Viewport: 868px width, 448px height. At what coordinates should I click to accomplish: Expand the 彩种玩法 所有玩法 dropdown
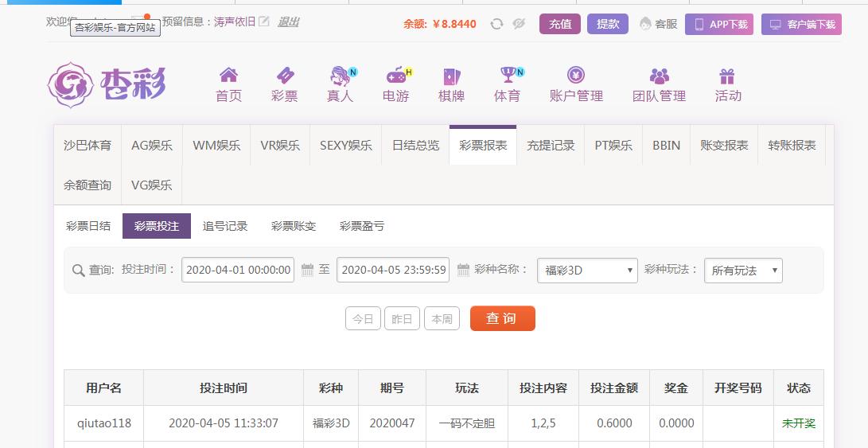743,271
